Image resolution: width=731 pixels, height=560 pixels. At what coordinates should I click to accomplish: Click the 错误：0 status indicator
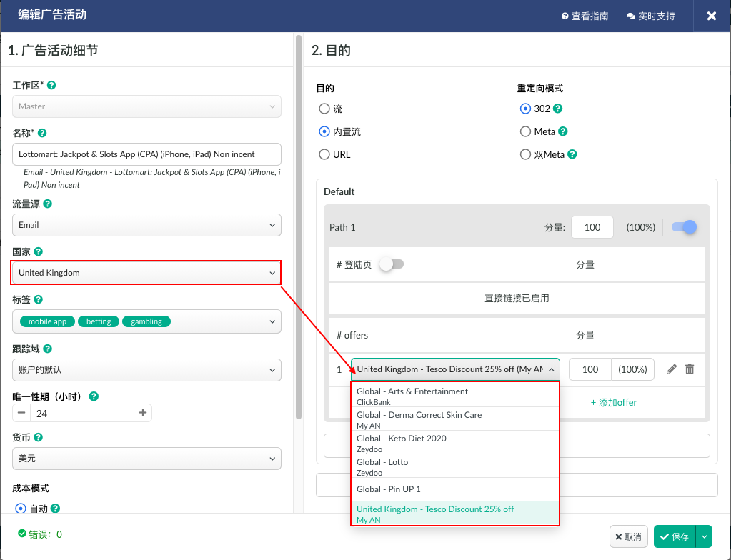(40, 534)
